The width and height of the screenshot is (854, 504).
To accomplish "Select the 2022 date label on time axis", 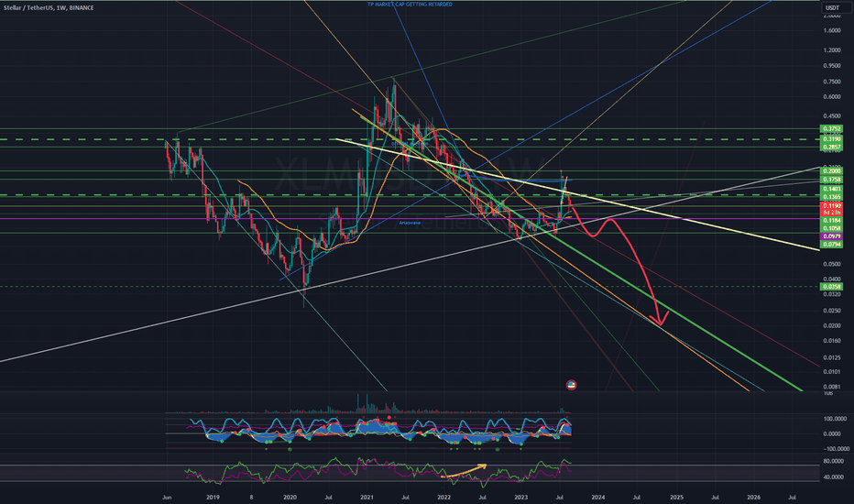I will click(443, 497).
